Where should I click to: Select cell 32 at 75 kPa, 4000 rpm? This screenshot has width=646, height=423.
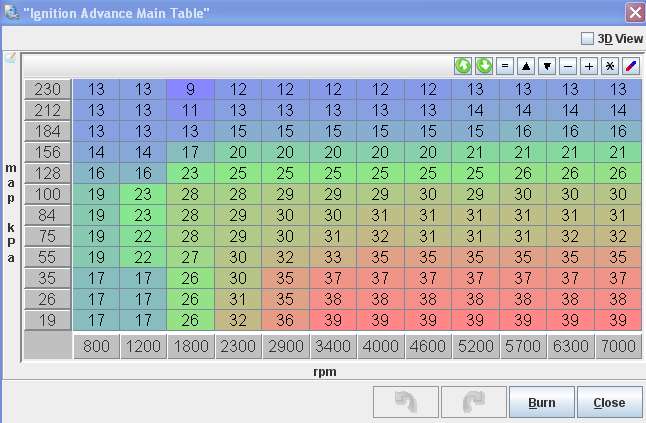click(380, 236)
